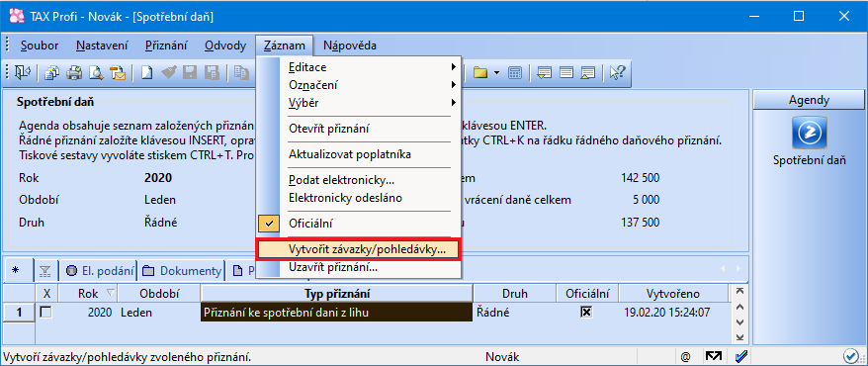Viewport: 868px width, 366px height.
Task: Click the send by e-mail envelope icon
Action: [x=118, y=72]
